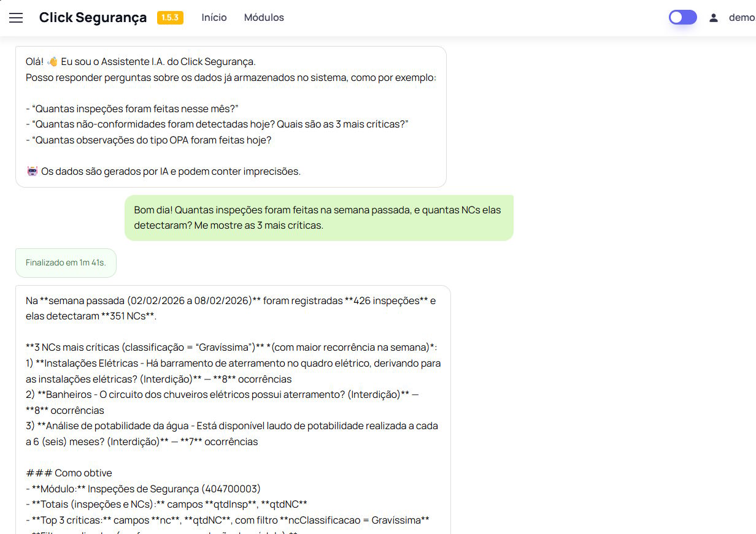The width and height of the screenshot is (756, 534).
Task: Expand the 'Finalizado em 1m 41s' details
Action: coord(65,262)
